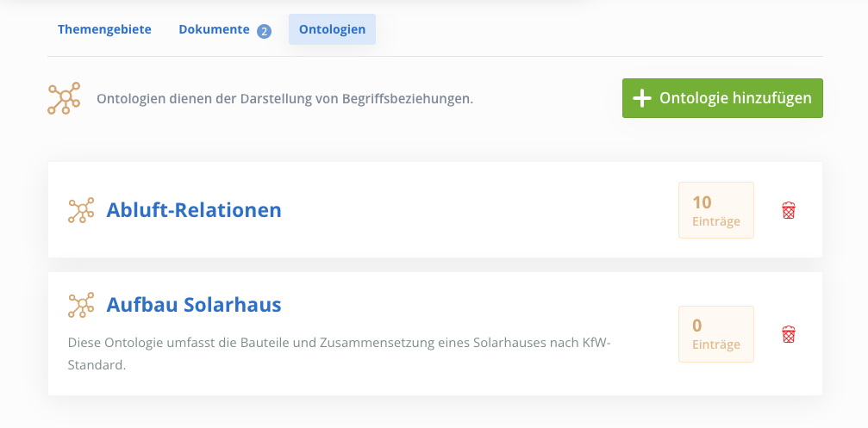868x428 pixels.
Task: Select the Ontologien tab
Action: pyautogui.click(x=332, y=29)
